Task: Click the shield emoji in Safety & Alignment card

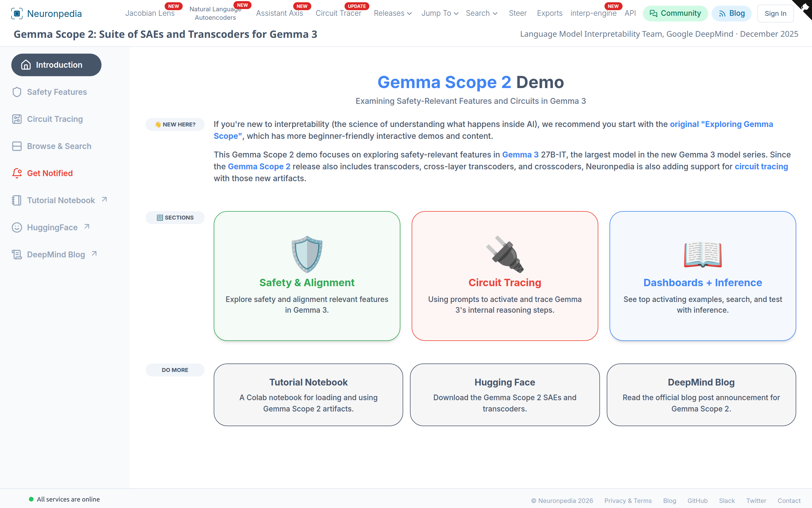Action: (x=307, y=254)
